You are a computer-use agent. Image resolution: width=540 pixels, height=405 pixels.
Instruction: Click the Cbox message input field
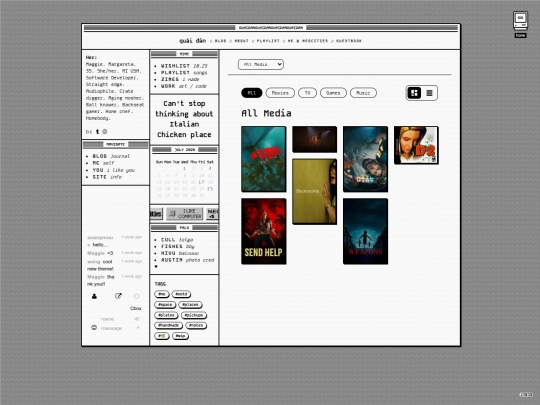click(116, 328)
